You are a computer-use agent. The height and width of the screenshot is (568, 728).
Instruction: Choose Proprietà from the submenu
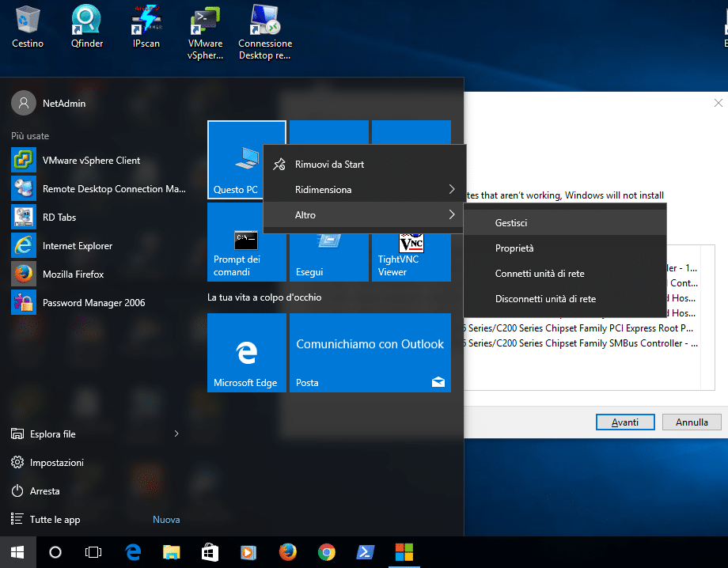click(565, 248)
